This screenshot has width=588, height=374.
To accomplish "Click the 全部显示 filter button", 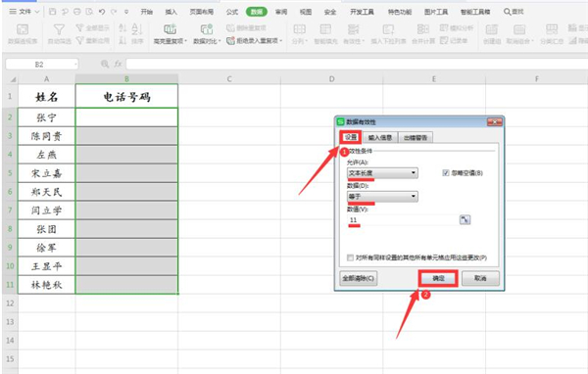I will tap(92, 28).
